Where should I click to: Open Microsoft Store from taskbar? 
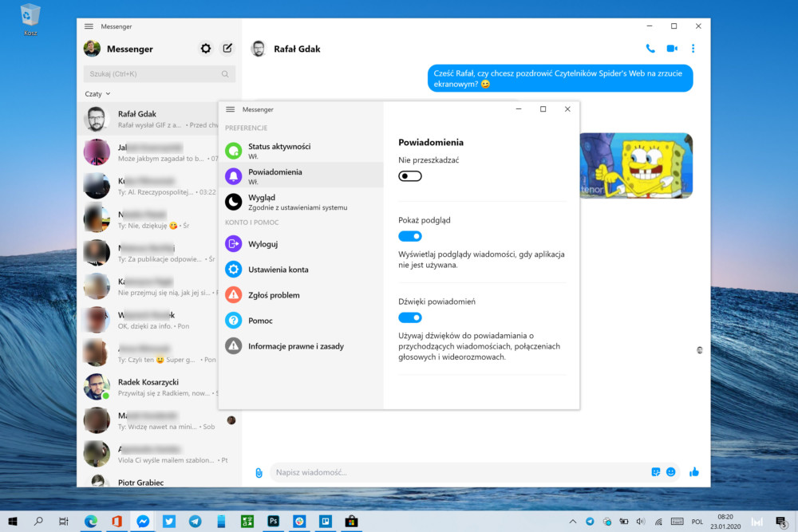pyautogui.click(x=351, y=521)
